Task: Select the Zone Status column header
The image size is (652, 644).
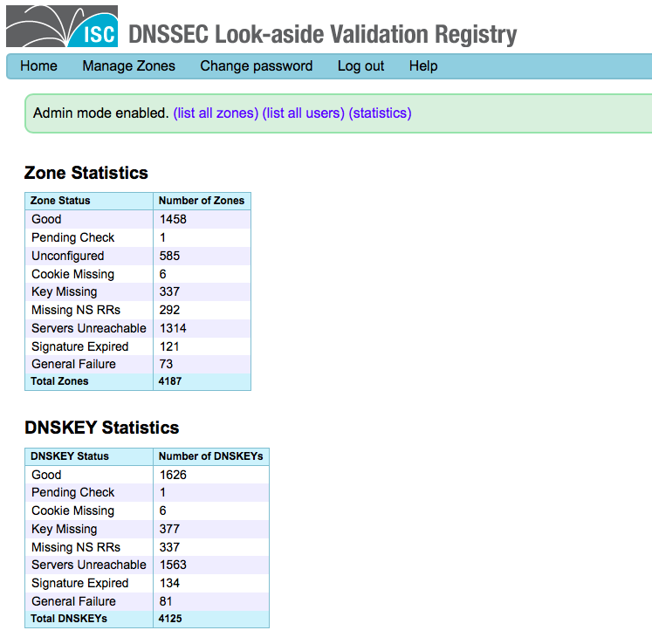Action: pos(60,201)
